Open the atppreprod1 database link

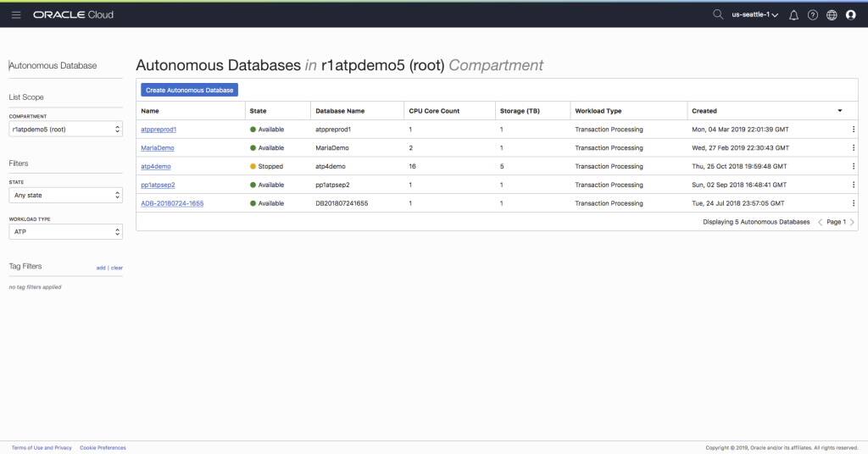159,130
